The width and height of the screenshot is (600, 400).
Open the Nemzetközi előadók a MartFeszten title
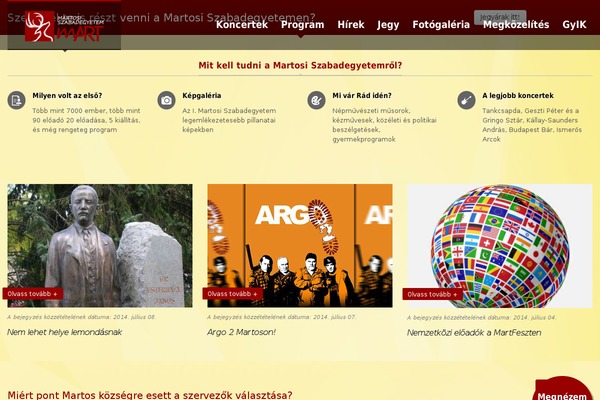(474, 333)
